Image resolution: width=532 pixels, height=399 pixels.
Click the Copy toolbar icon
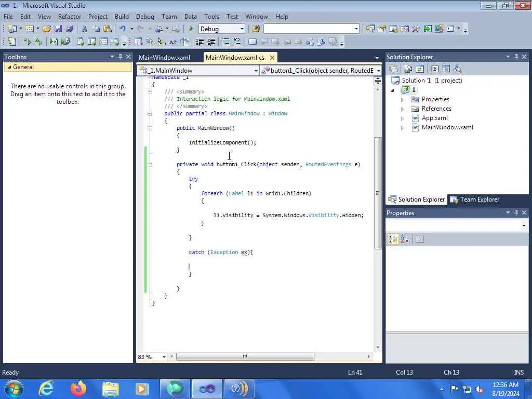(x=96, y=29)
